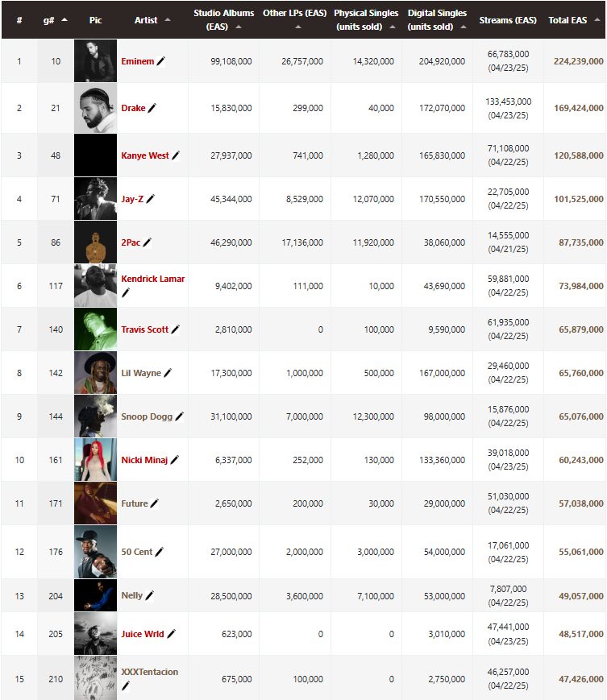Sort by the g# column arrow
This screenshot has height=700, width=607.
point(64,19)
